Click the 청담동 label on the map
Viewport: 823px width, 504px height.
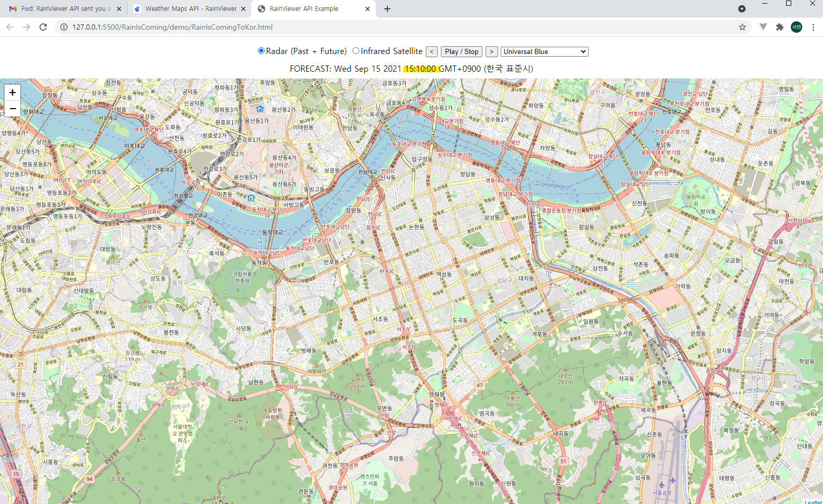pos(467,174)
